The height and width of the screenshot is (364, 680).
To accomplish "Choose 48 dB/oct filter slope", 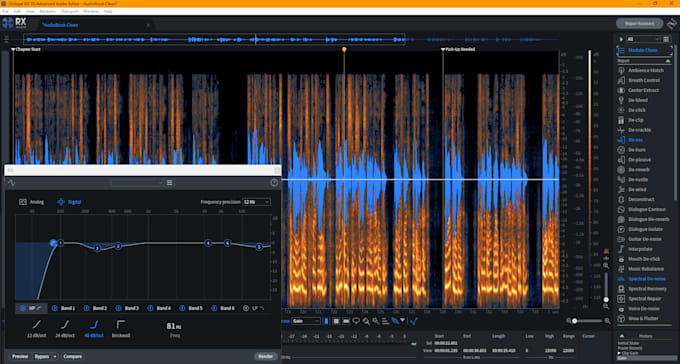I will (95, 328).
